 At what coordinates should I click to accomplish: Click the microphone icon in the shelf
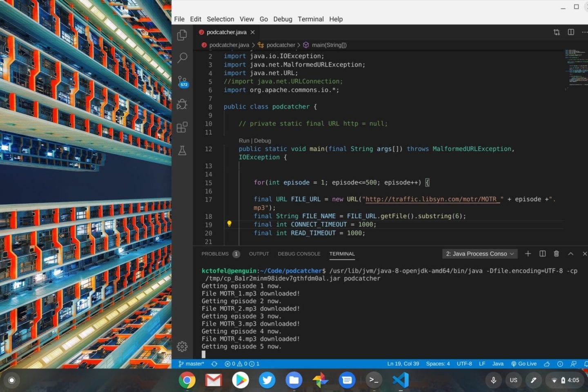[x=493, y=380]
